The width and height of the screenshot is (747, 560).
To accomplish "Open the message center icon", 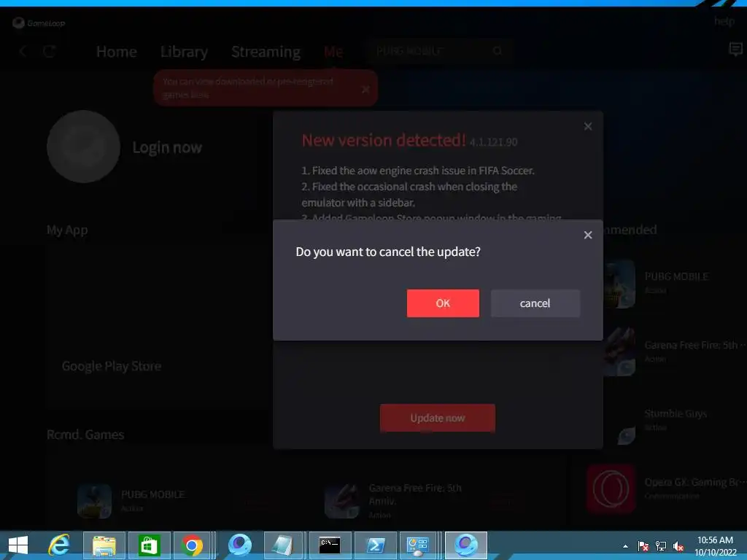I will (735, 49).
